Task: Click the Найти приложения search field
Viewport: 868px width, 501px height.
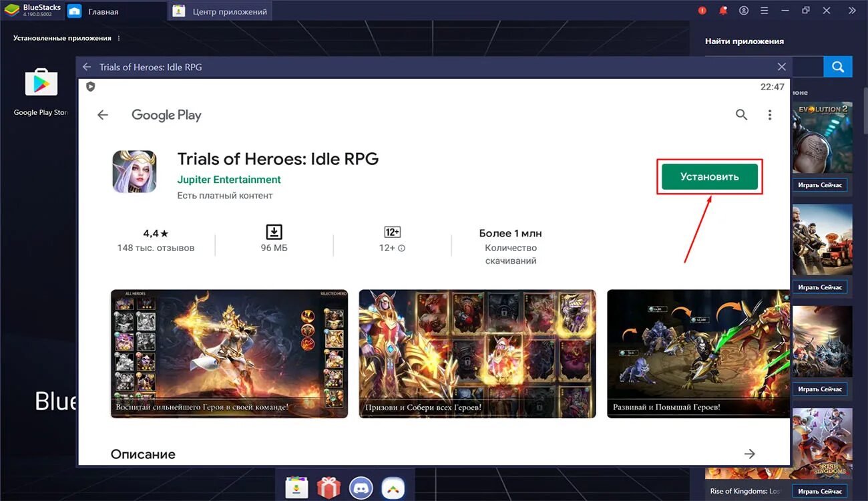Action: (807, 67)
